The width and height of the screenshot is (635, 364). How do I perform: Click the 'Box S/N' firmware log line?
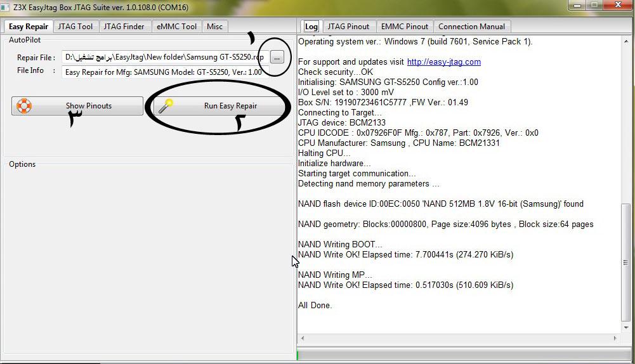(x=383, y=103)
